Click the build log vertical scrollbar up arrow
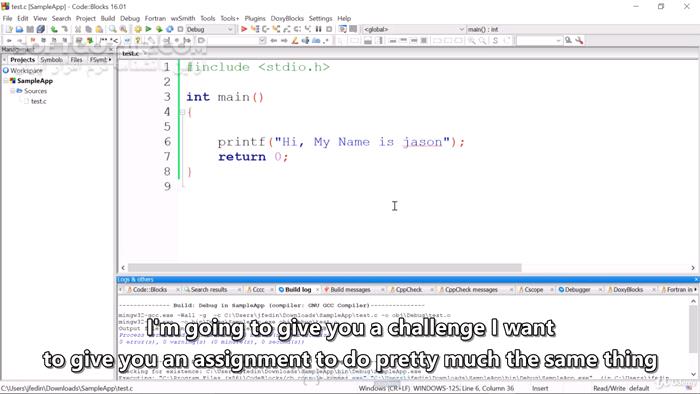The image size is (700, 394). click(693, 301)
